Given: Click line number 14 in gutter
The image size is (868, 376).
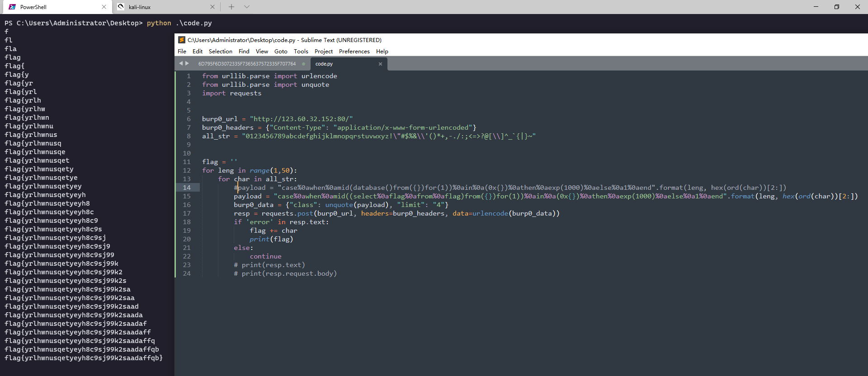Looking at the screenshot, I should [187, 188].
